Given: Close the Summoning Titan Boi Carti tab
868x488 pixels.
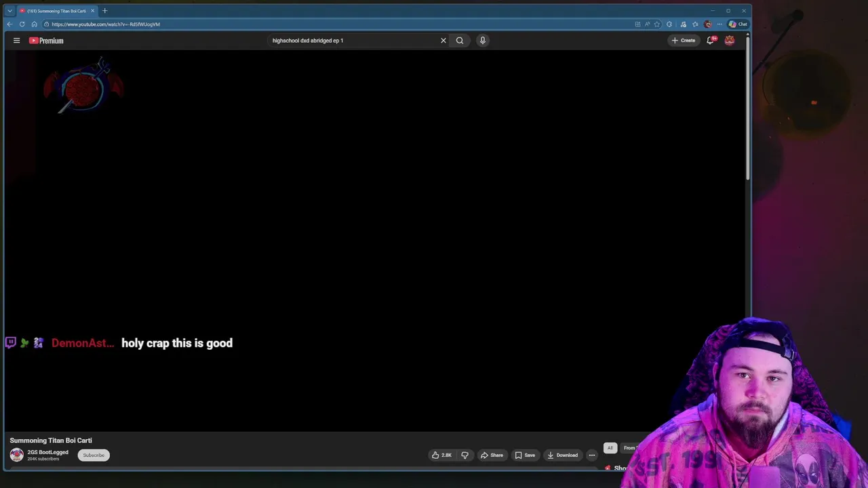Looking at the screenshot, I should [92, 11].
